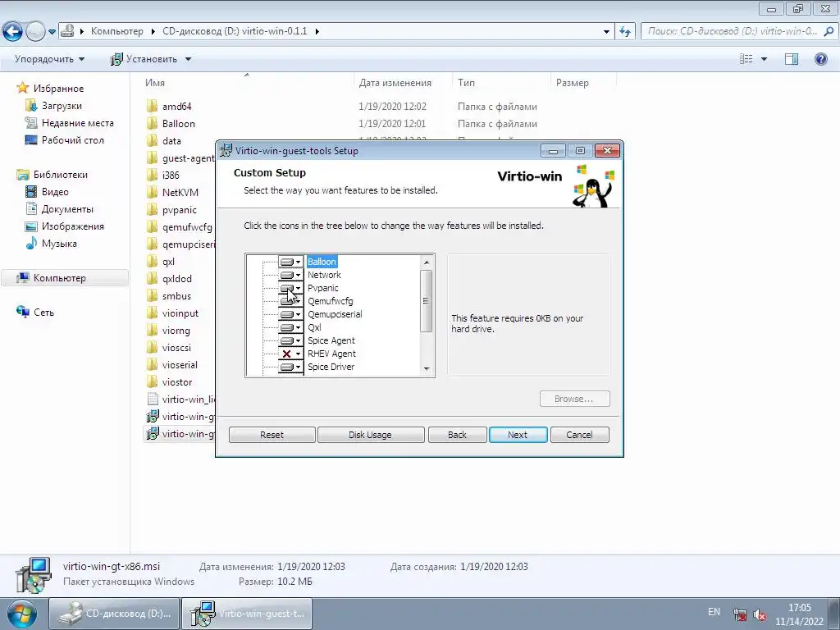The image size is (840, 630).
Task: Open Недавние места in navigation pane
Action: point(78,123)
